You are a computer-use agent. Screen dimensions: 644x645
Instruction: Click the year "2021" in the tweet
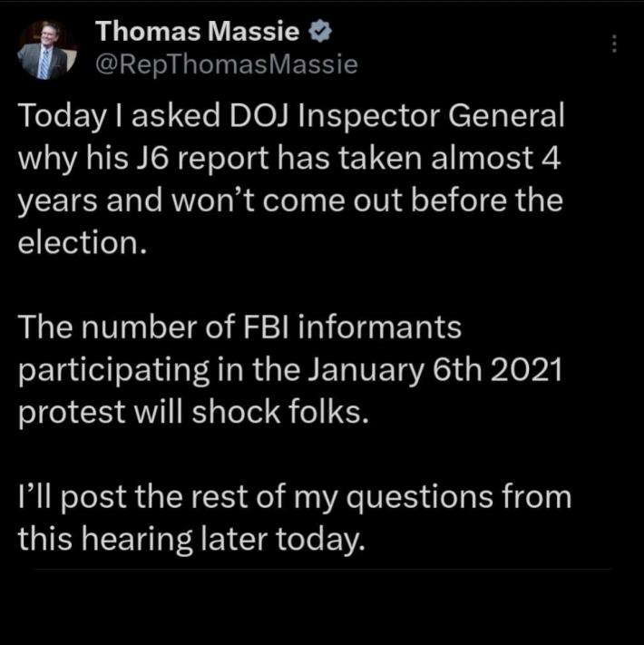tap(526, 369)
